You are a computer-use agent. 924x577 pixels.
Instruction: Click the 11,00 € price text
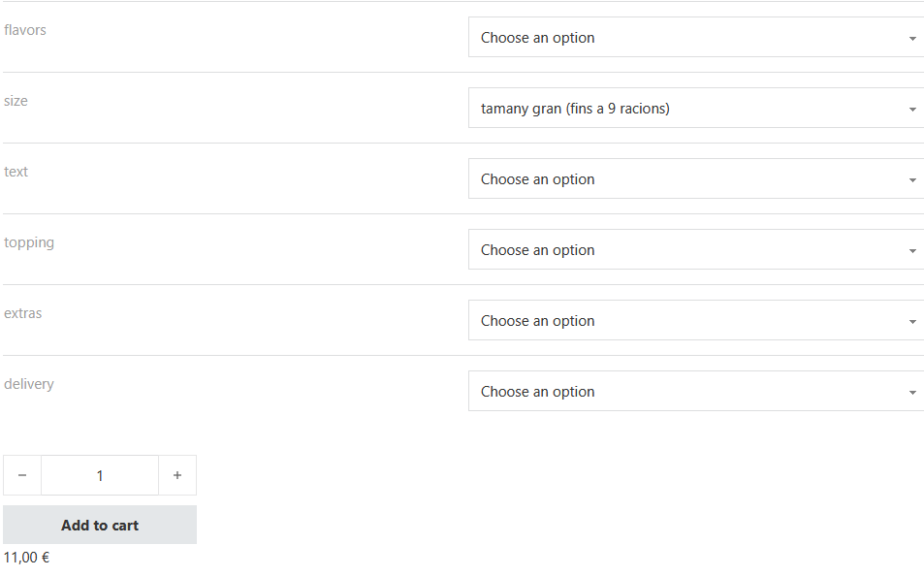coord(27,558)
